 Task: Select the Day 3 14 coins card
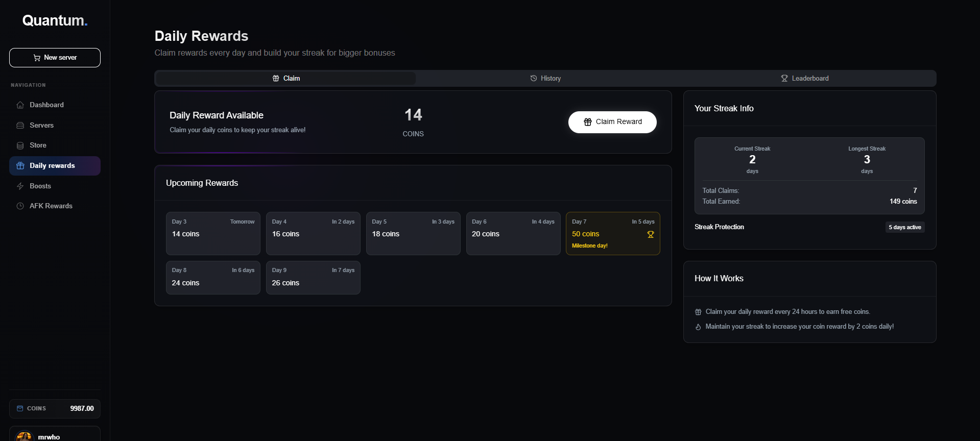213,233
